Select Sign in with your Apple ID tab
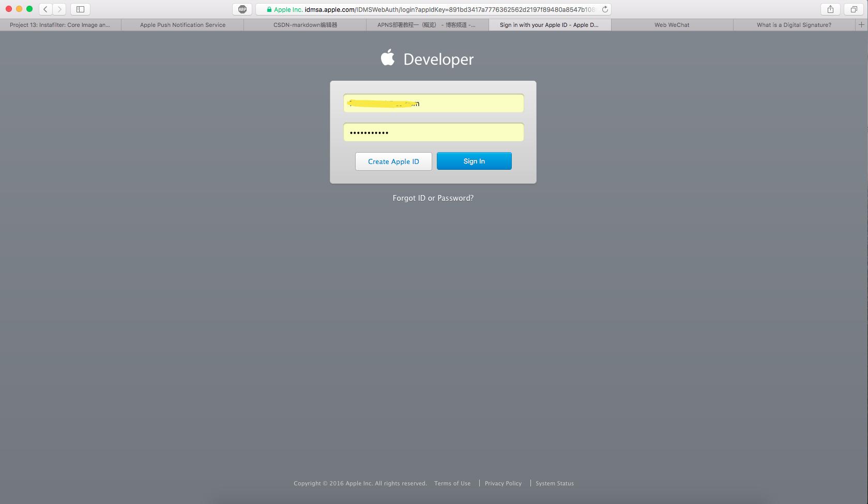This screenshot has width=868, height=504. pyautogui.click(x=550, y=25)
